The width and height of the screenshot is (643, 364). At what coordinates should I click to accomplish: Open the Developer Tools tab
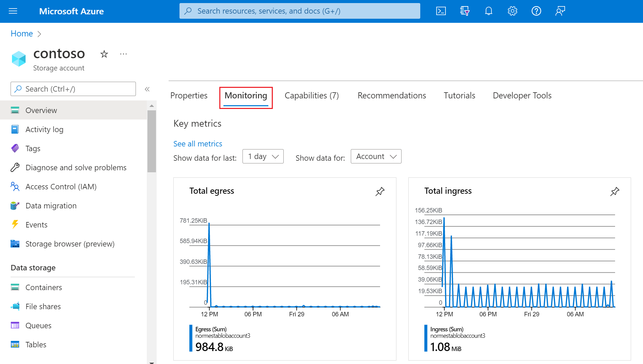tap(522, 96)
